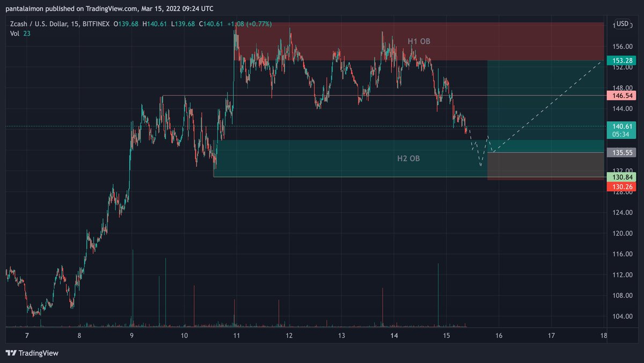Click the 156.00 price axis label

[x=621, y=46]
